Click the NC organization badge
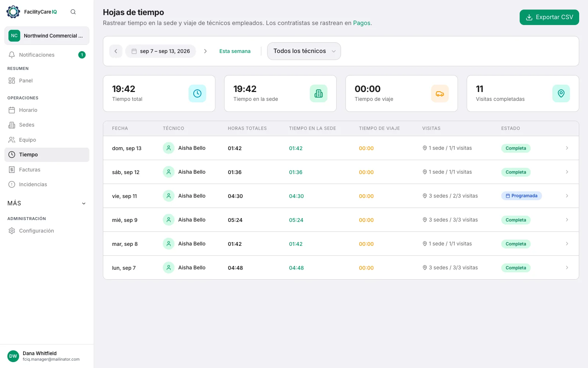 point(14,36)
